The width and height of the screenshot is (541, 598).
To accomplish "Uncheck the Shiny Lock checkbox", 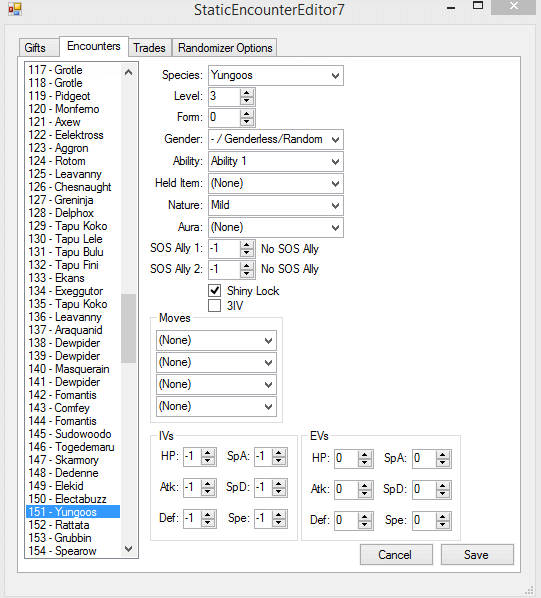I will click(215, 291).
